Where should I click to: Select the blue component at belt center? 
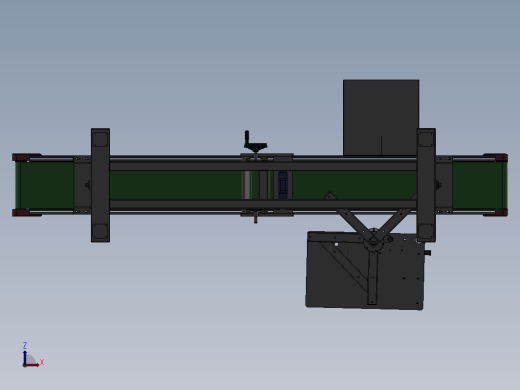pos(283,185)
